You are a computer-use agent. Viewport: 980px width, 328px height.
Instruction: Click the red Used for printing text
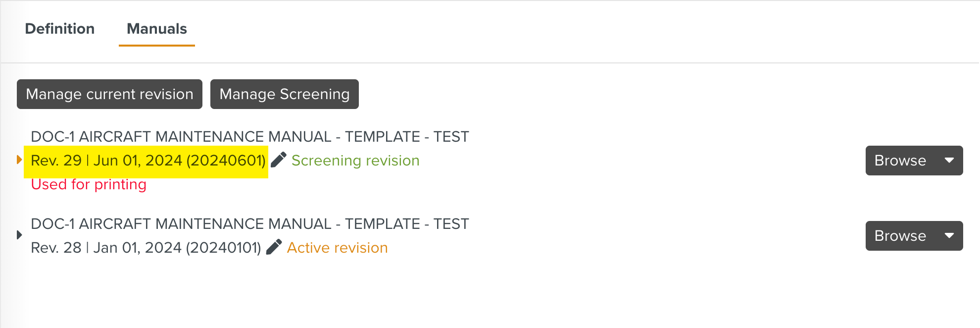click(89, 184)
